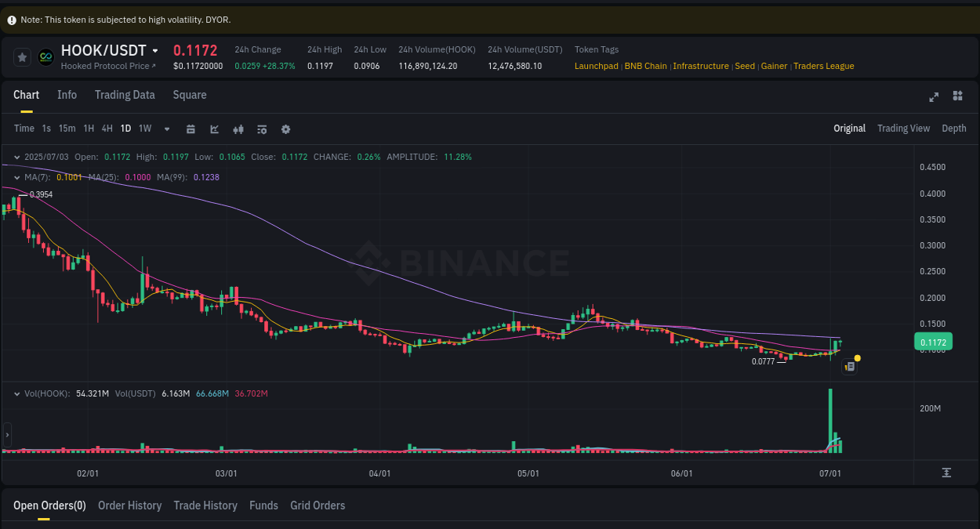This screenshot has width=980, height=529.
Task: Open the indicators icon on chart toolbar
Action: (238, 129)
